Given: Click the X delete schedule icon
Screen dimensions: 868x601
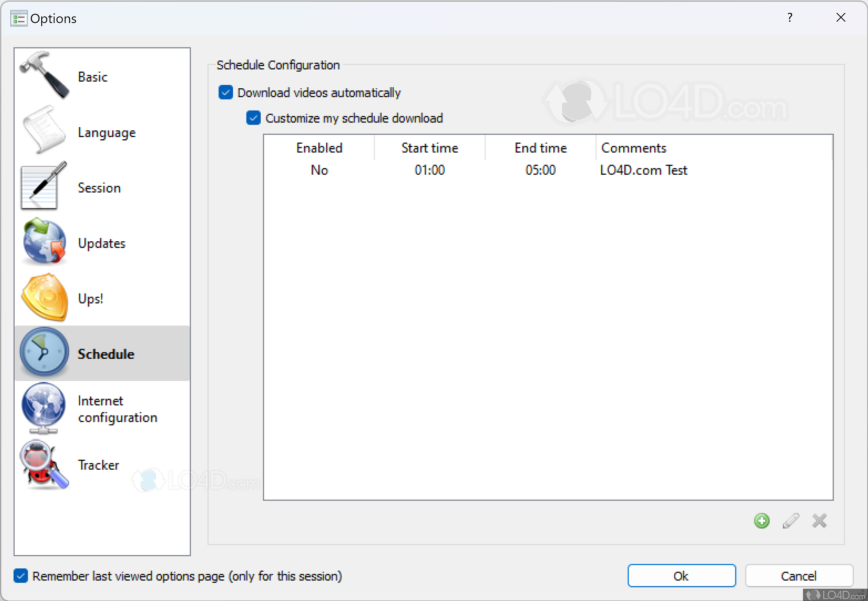Looking at the screenshot, I should [x=819, y=521].
